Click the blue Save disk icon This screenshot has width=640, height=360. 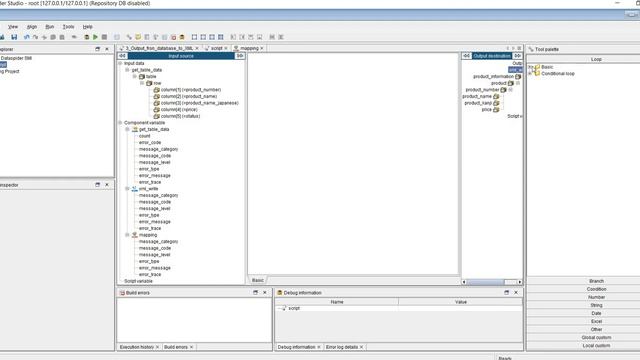pyautogui.click(x=14, y=37)
